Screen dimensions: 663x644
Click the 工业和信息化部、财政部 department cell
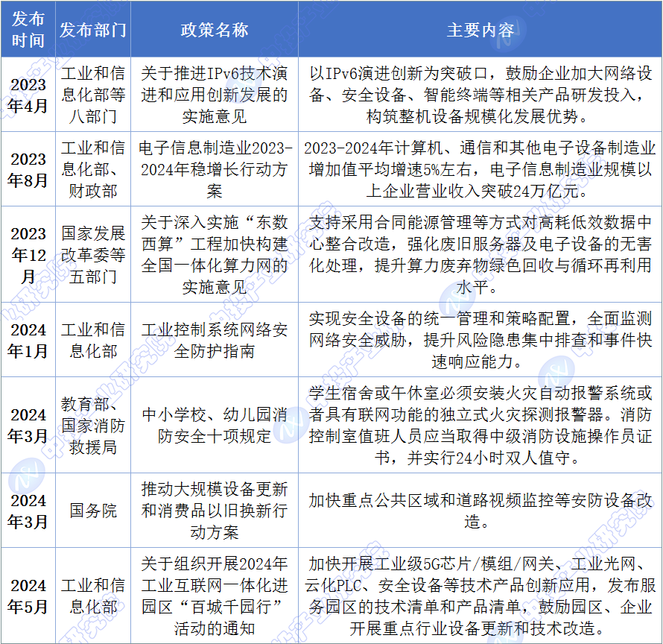tap(93, 170)
